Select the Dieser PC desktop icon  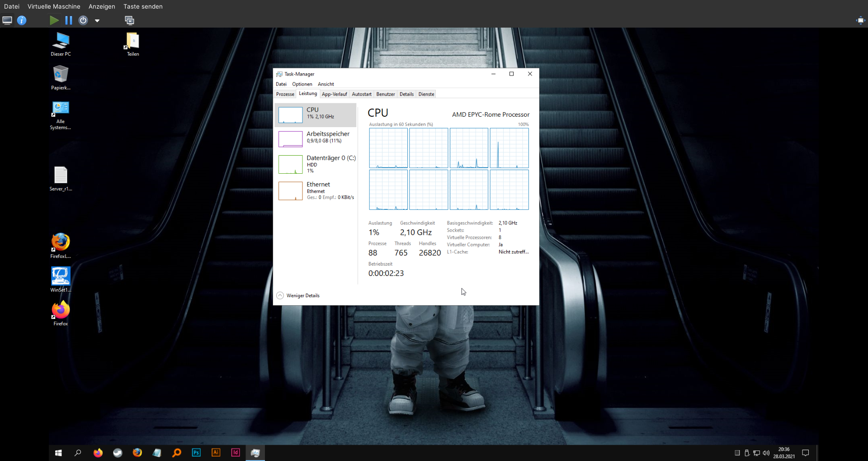pyautogui.click(x=61, y=44)
